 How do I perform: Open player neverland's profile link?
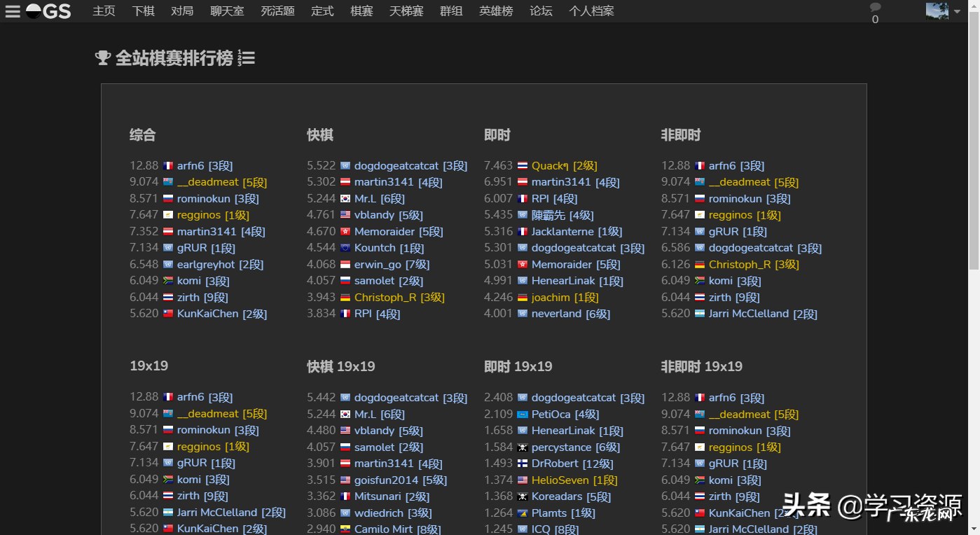pos(571,314)
